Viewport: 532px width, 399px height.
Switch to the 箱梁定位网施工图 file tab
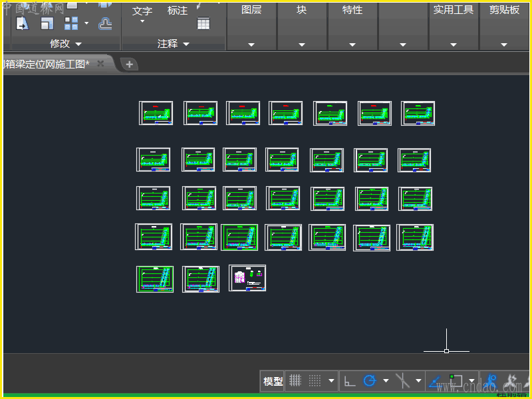pyautogui.click(x=46, y=64)
